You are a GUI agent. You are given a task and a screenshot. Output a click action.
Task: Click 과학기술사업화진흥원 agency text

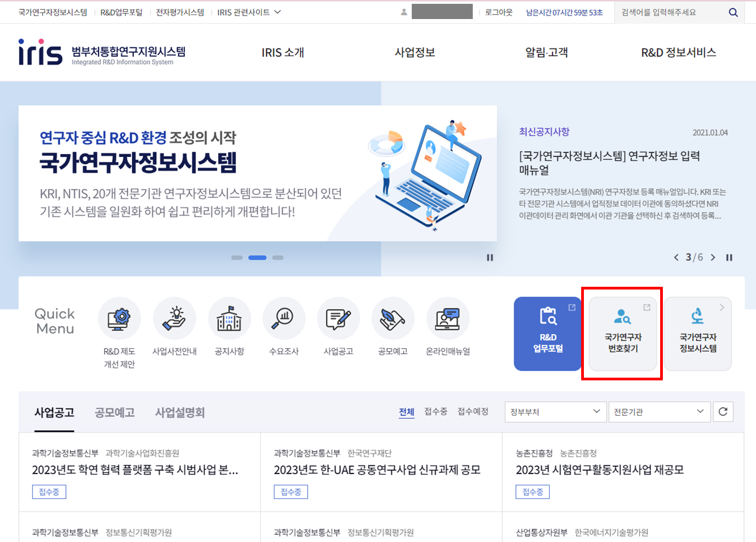pyautogui.click(x=142, y=453)
